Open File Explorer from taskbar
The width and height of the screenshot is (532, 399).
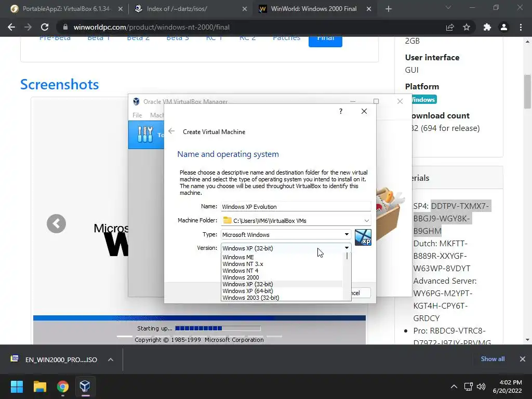[x=39, y=387]
